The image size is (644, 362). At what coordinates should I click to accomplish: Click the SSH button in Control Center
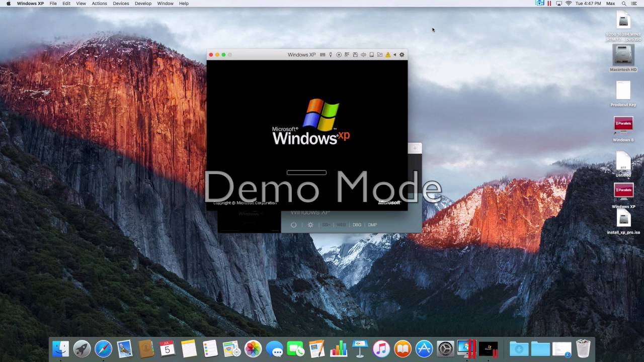tap(326, 225)
